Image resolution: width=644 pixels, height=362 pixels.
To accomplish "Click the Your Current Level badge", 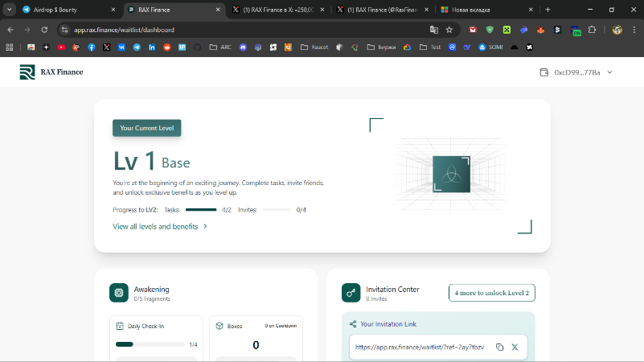I will tap(146, 128).
